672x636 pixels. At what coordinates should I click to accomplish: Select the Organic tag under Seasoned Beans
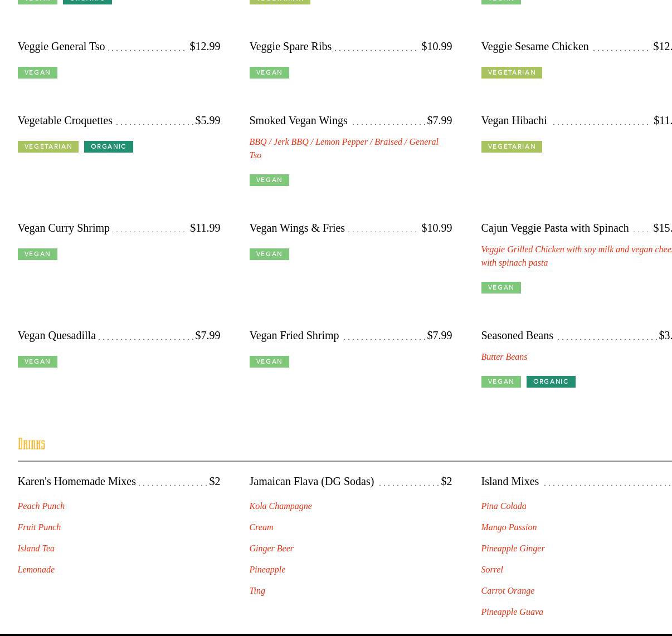pyautogui.click(x=551, y=381)
